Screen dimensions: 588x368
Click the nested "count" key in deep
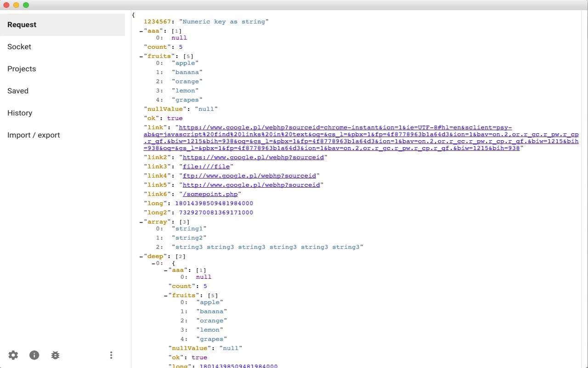click(x=182, y=286)
